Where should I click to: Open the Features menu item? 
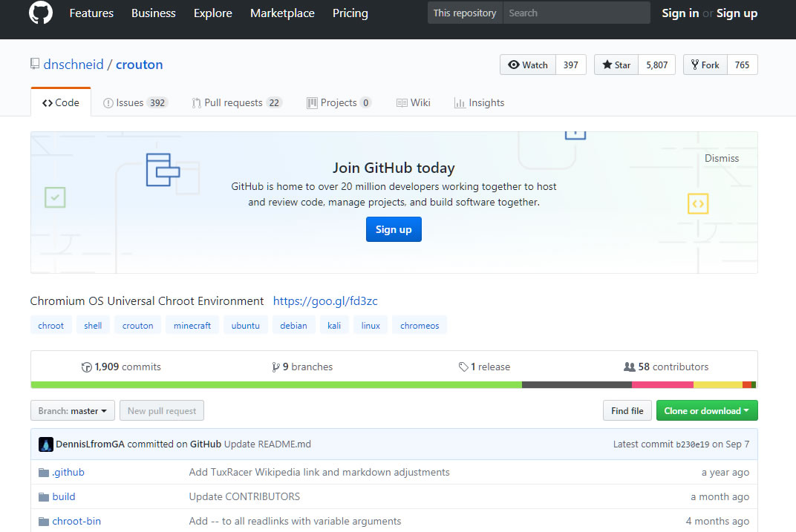(x=91, y=13)
